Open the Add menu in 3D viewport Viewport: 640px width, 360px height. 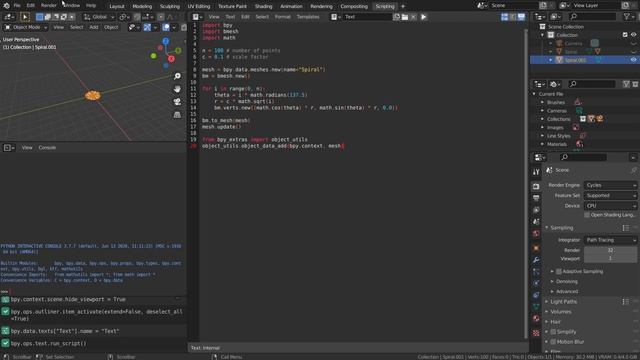click(x=93, y=27)
